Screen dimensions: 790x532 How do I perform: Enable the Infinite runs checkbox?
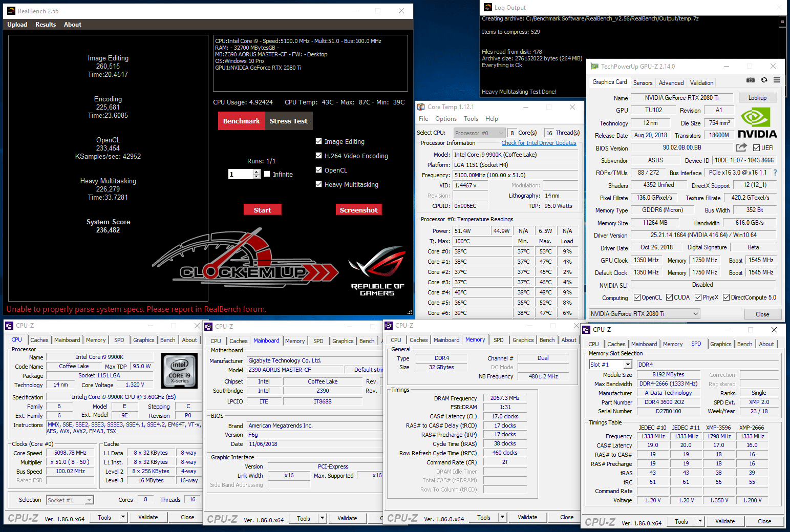click(267, 174)
